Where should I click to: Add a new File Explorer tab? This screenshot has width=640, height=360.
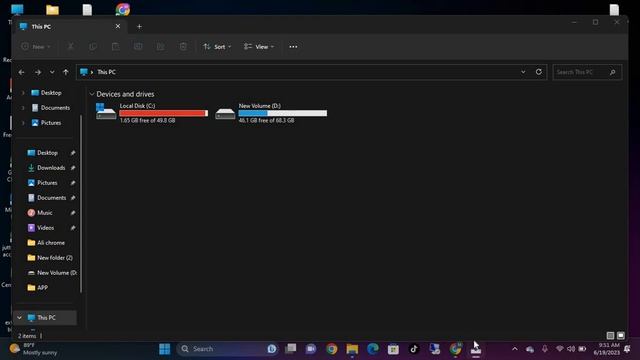click(x=139, y=27)
